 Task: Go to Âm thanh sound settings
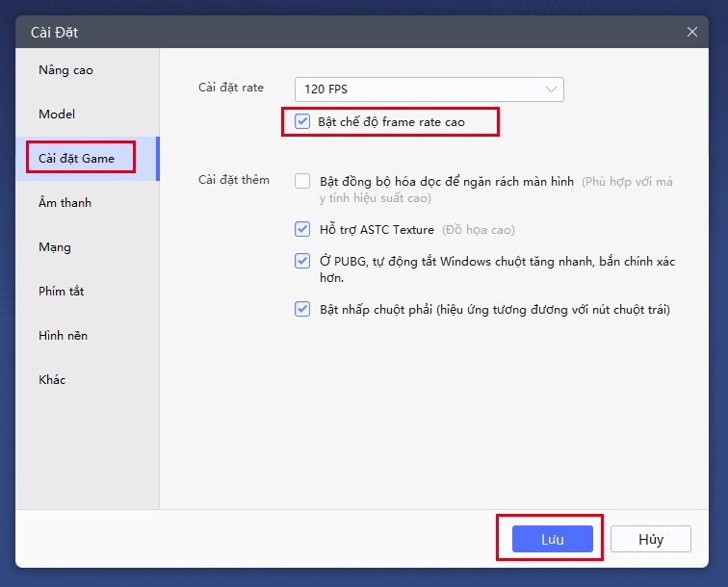click(65, 203)
